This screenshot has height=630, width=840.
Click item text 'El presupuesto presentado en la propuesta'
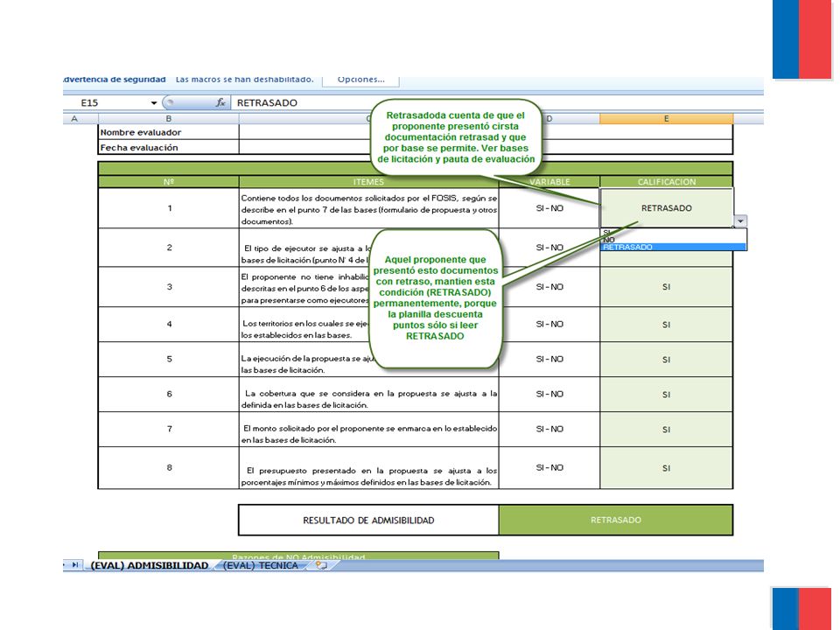tap(368, 476)
